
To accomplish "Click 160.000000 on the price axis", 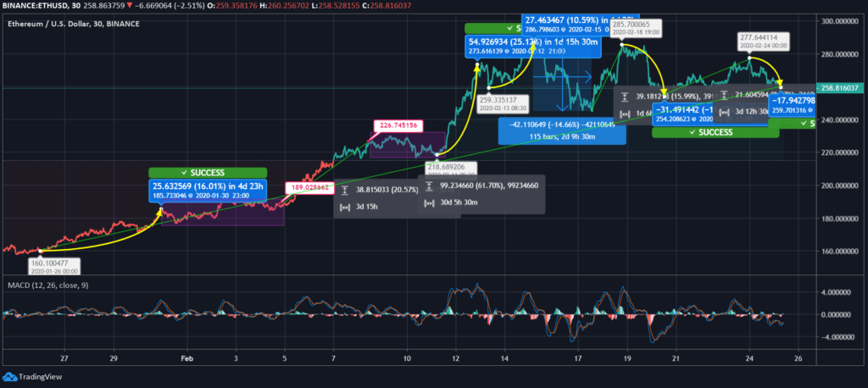I will tap(840, 251).
